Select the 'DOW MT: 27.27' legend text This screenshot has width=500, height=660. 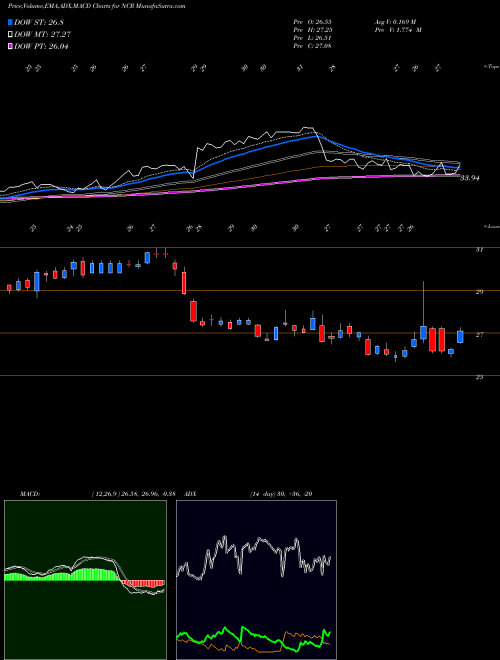coord(42,35)
